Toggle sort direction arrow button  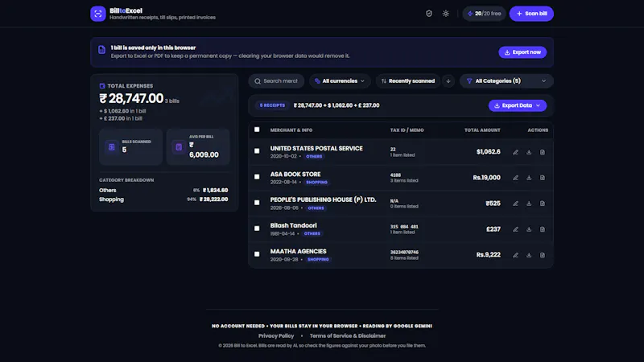coord(448,81)
